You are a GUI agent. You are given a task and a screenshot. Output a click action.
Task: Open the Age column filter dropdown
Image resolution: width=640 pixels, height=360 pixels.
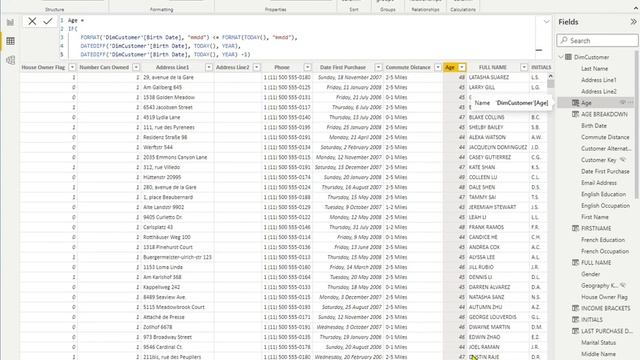click(462, 67)
